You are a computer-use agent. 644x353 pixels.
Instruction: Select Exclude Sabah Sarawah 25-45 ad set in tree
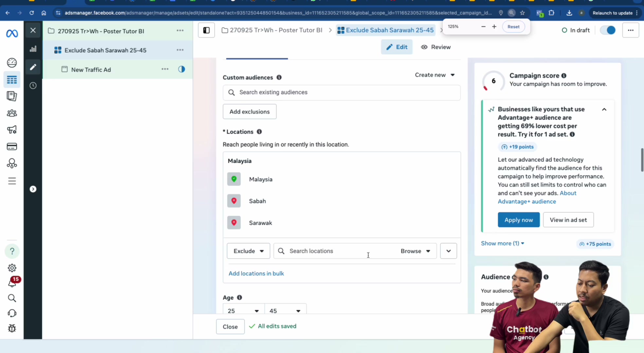click(105, 50)
